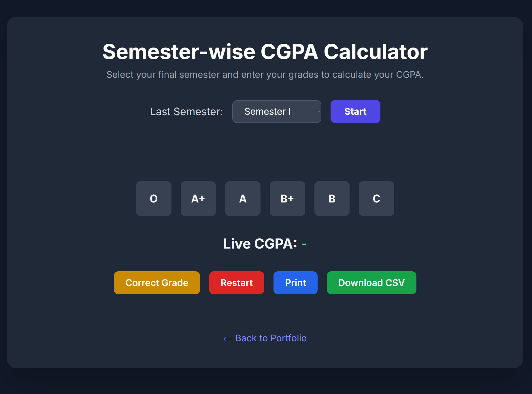Select the B+ grade button

click(287, 198)
